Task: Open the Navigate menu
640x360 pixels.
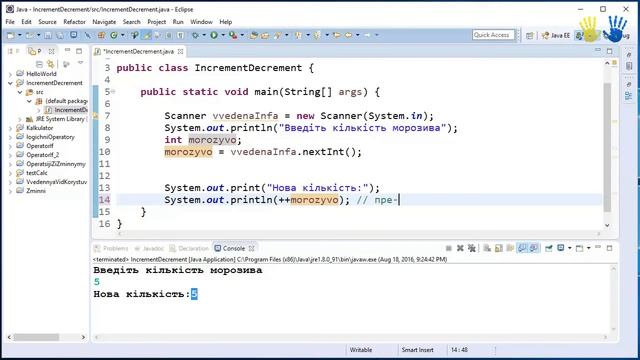Action: [x=104, y=22]
